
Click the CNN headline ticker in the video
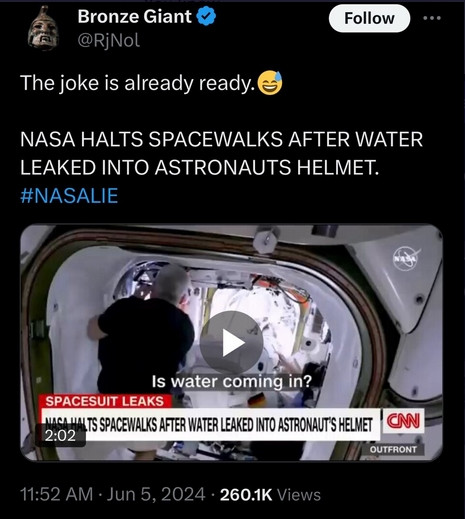click(x=209, y=425)
